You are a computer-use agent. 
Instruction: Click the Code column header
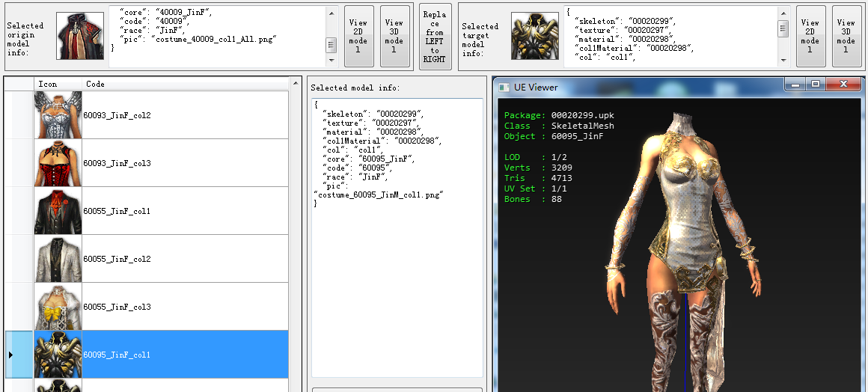click(186, 84)
